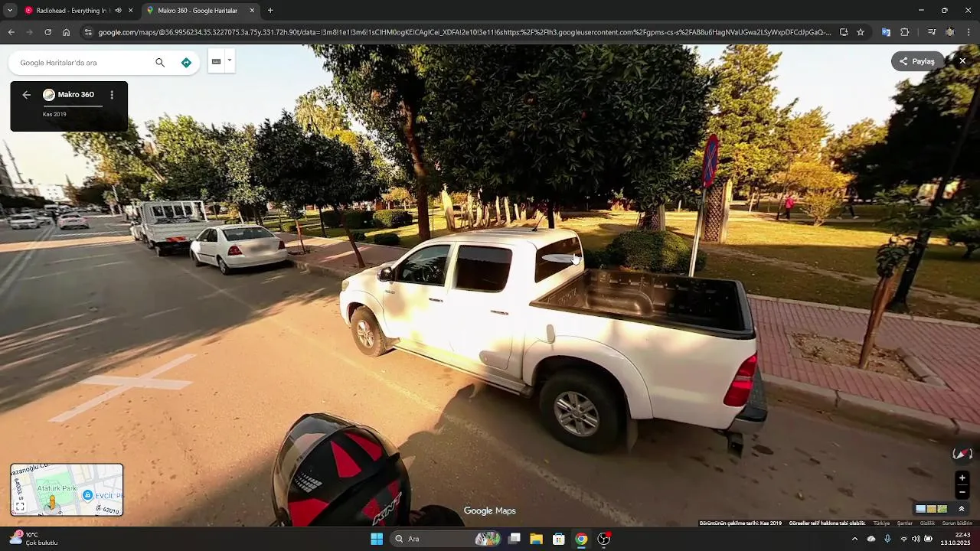Screen dimensions: 980x551
Task: Open the Makro 360 three-dot options menu
Action: coord(112,95)
